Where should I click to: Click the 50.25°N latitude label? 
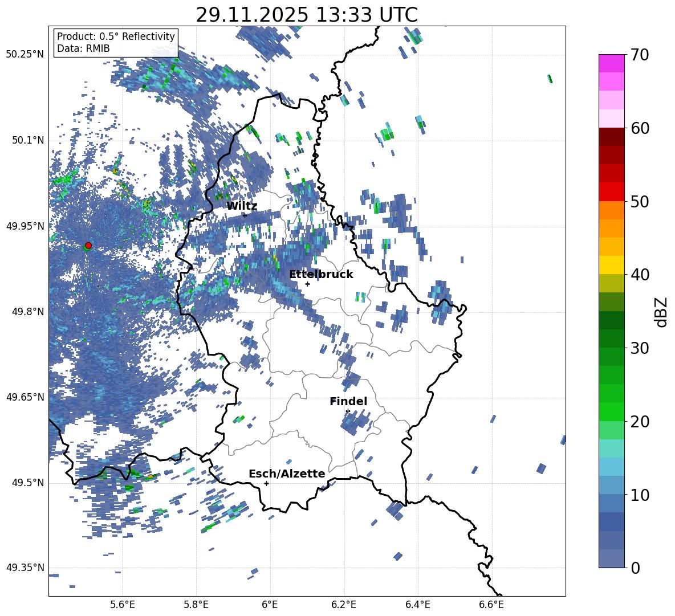[x=25, y=55]
